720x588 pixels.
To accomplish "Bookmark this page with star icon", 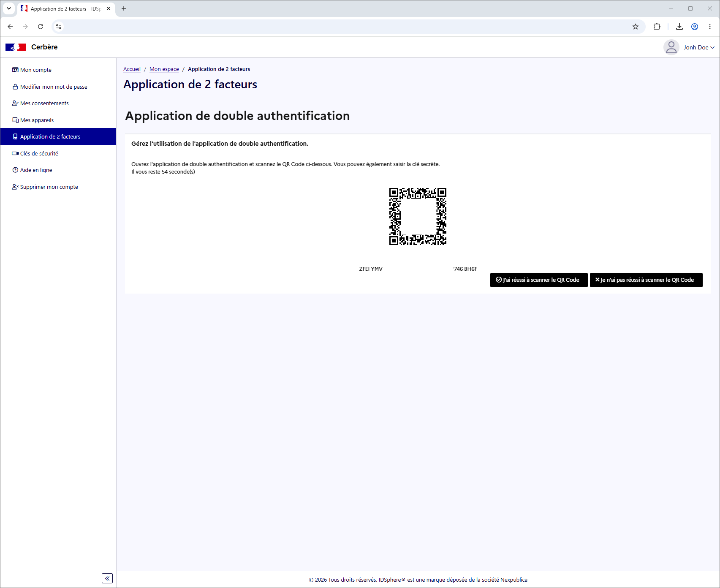I will click(636, 27).
